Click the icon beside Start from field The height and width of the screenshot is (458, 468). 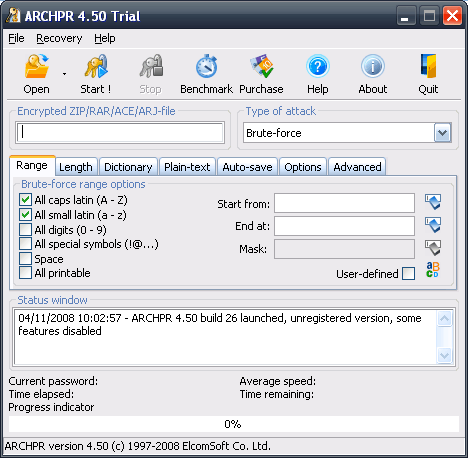click(x=433, y=202)
